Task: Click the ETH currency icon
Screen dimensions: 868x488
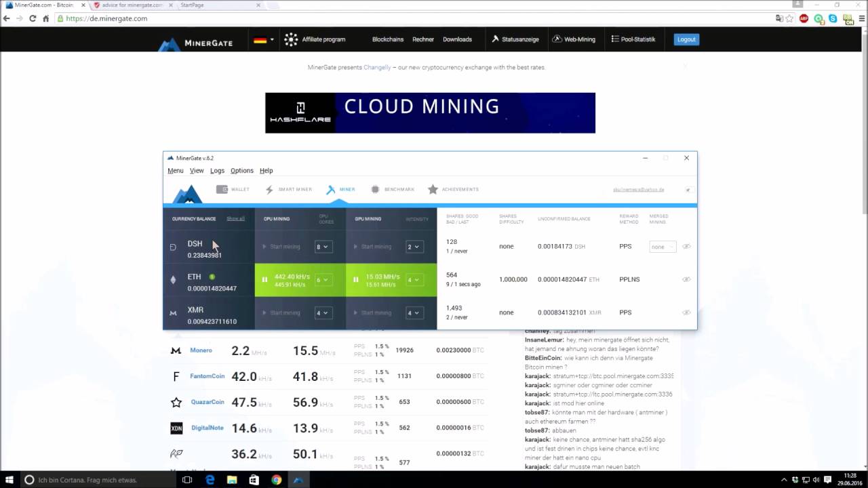Action: coord(173,279)
